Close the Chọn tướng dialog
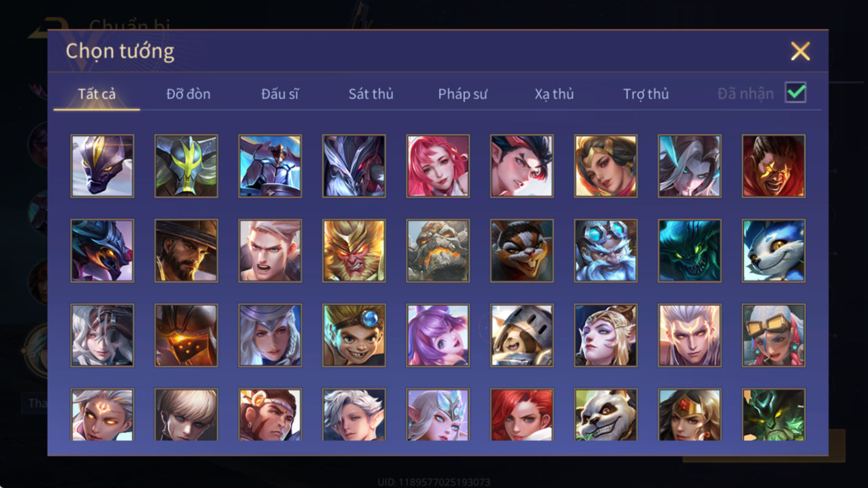This screenshot has height=488, width=868. point(800,51)
